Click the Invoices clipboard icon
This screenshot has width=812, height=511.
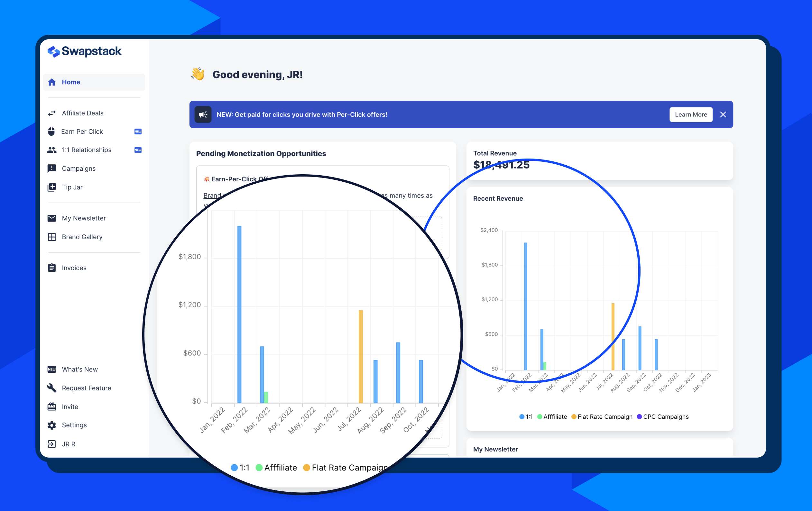click(x=51, y=268)
